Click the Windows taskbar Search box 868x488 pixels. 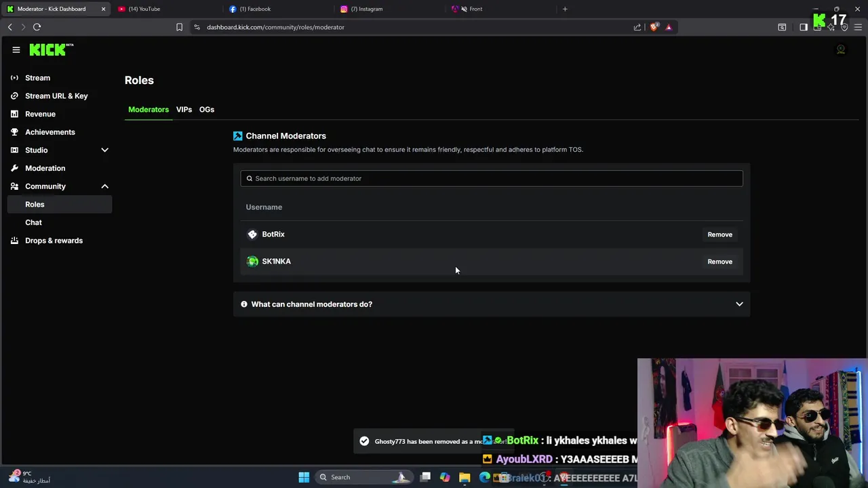pos(363,477)
